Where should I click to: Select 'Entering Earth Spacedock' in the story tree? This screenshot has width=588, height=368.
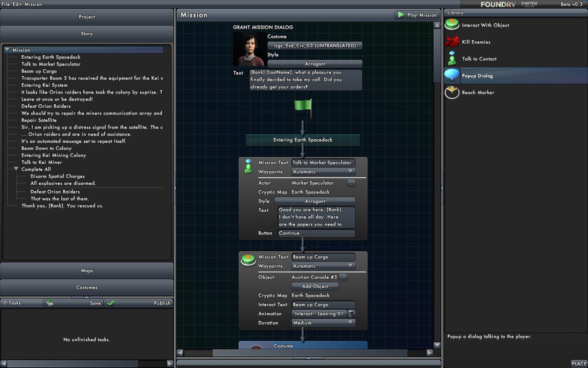[x=51, y=57]
